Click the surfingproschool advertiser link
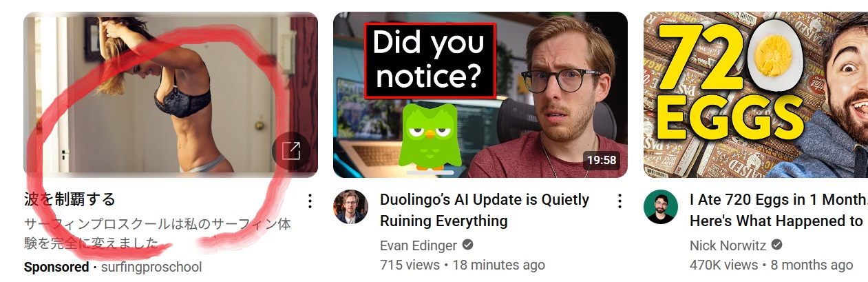Viewport: 868px width, 282px height. click(x=151, y=267)
